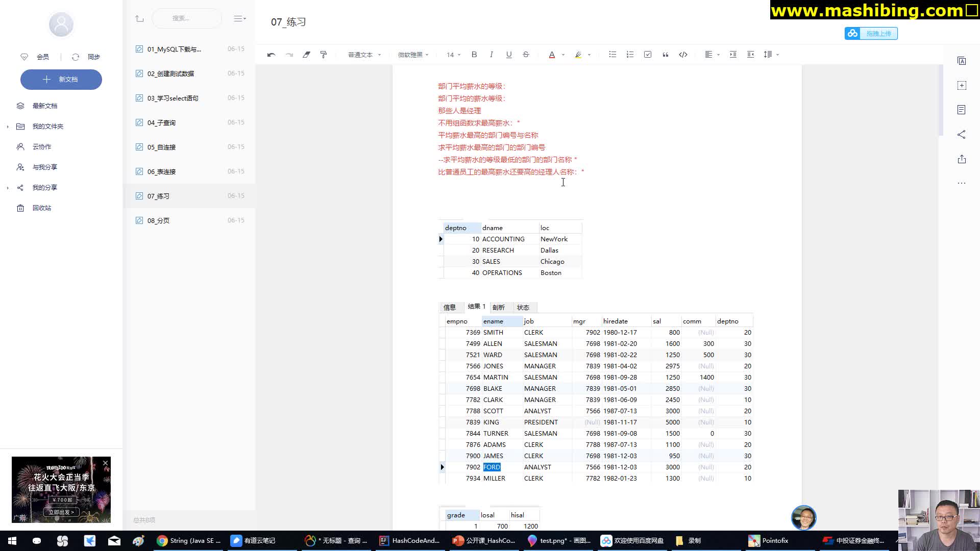Switch to the HashCodeAnd... IntelliJ taskbar item
This screenshot has height=551, width=980.
tap(410, 541)
